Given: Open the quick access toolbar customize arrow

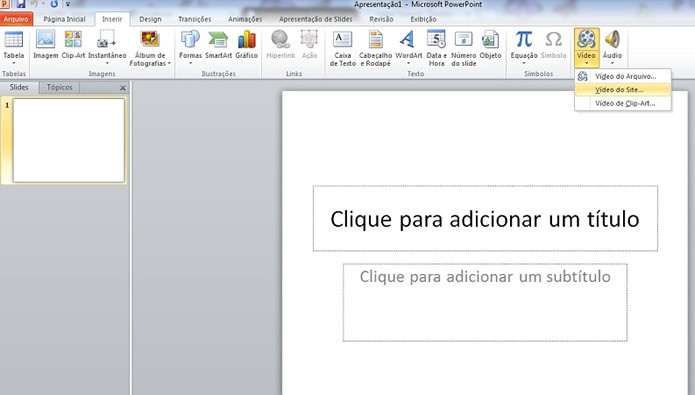Looking at the screenshot, I should point(68,4).
